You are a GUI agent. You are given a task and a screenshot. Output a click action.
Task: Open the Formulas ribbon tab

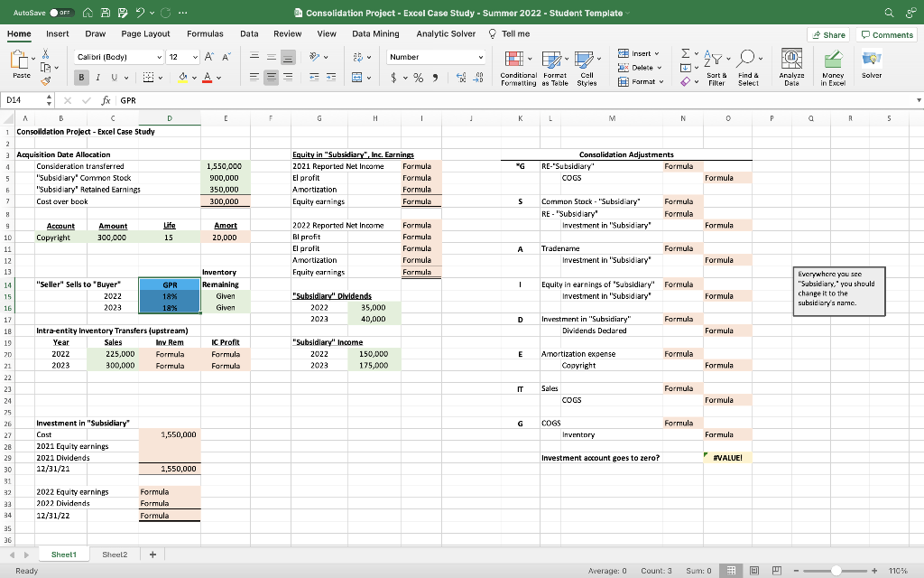point(205,33)
